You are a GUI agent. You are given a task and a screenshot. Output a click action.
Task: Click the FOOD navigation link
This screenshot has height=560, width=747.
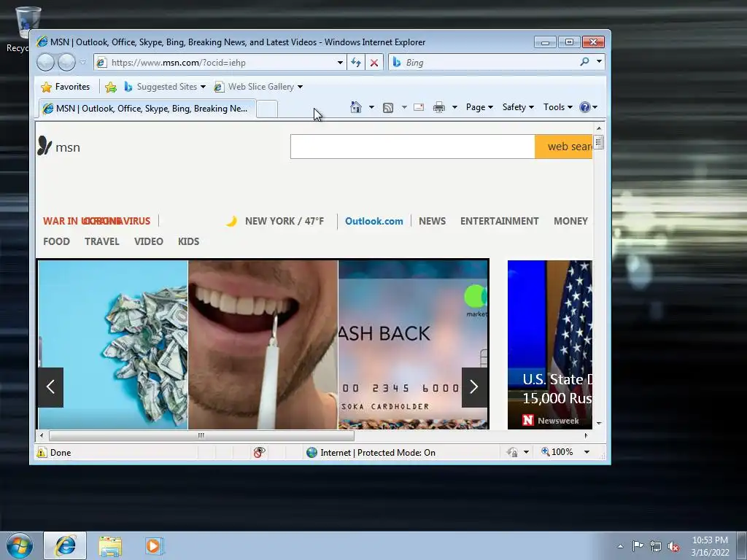pyautogui.click(x=56, y=241)
